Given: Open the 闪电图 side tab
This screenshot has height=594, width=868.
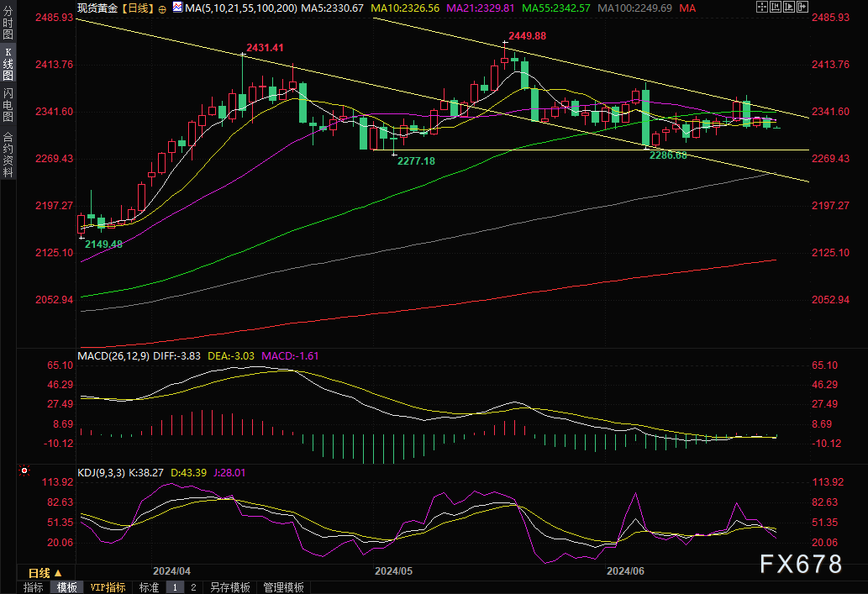Looking at the screenshot, I should point(8,104).
